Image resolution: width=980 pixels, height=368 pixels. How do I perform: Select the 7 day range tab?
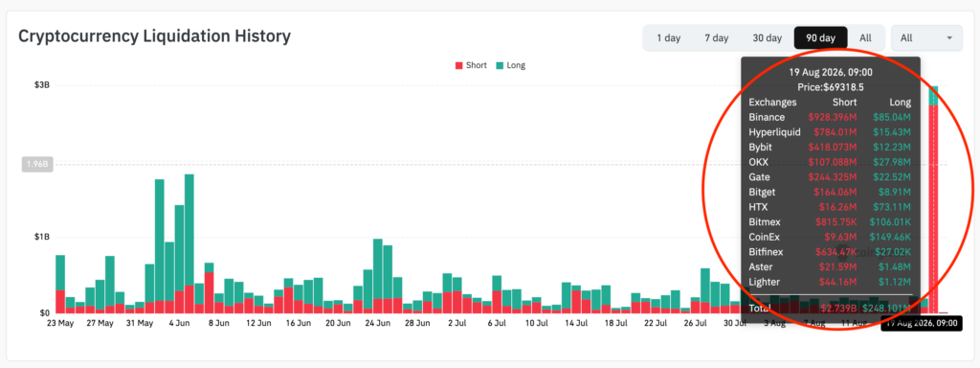coord(716,38)
